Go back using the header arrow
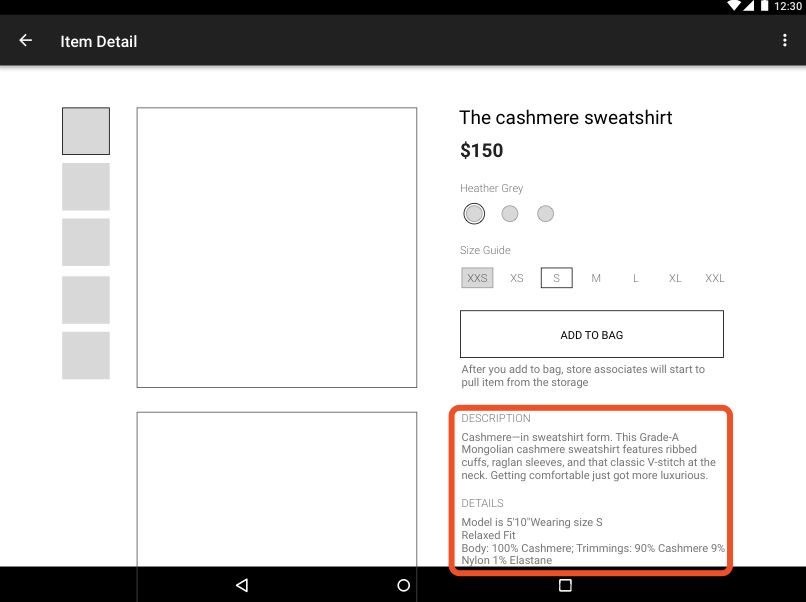Viewport: 806px width, 602px height. (25, 41)
